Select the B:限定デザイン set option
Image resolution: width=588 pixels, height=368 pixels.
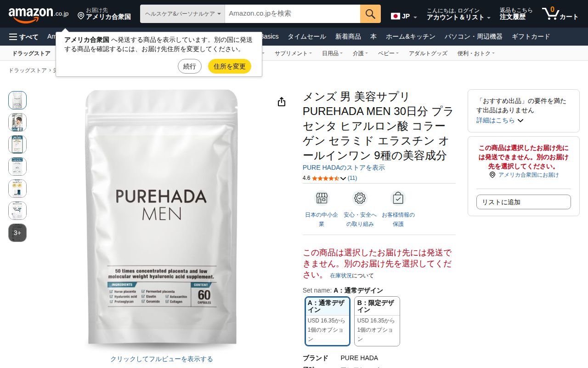coord(377,321)
